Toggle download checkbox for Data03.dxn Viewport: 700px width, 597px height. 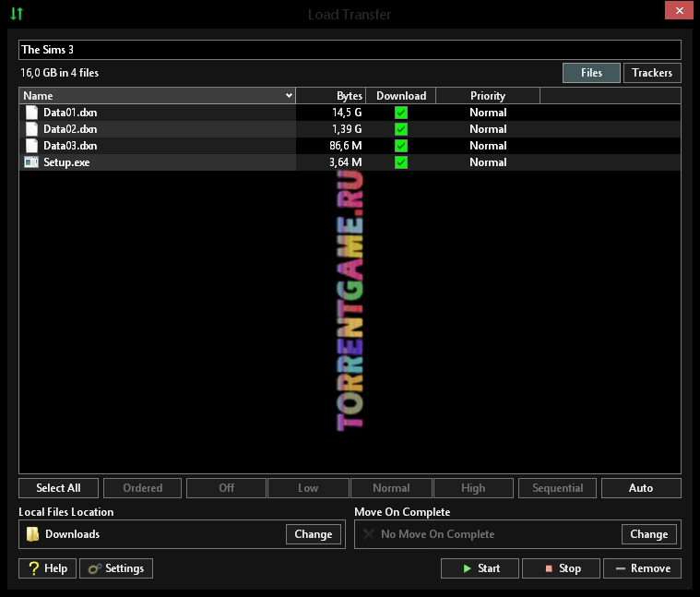click(401, 146)
